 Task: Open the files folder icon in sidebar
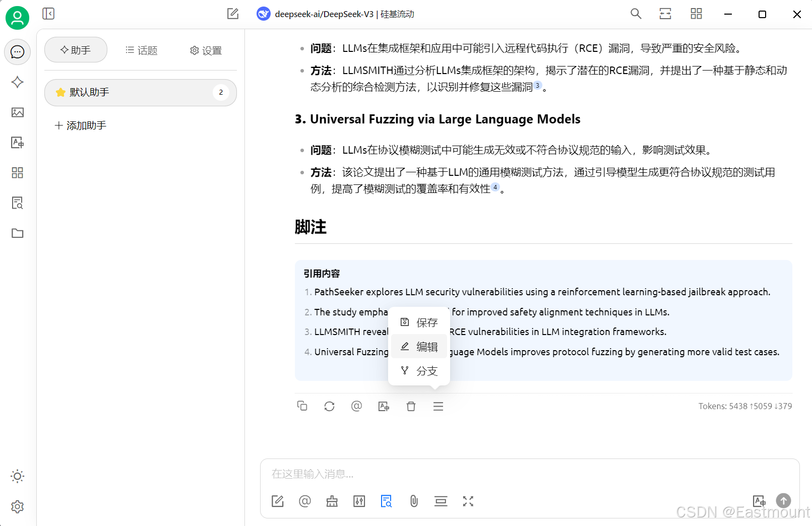pos(18,233)
